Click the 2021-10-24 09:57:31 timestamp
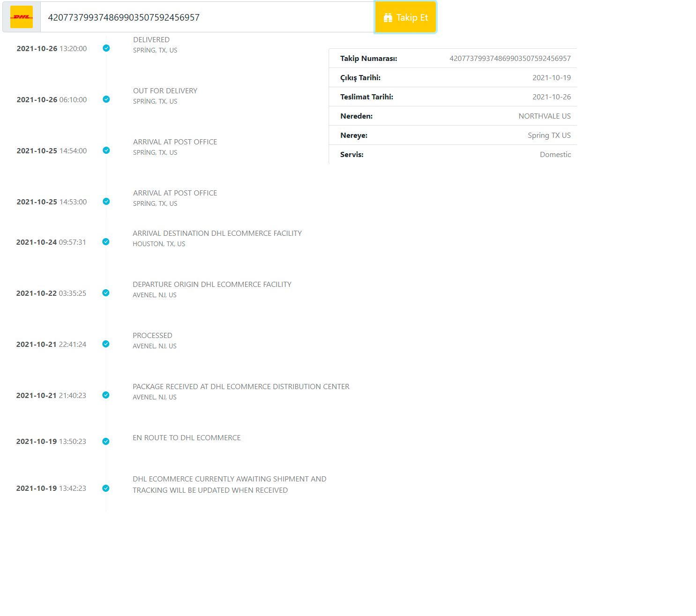 coord(51,242)
